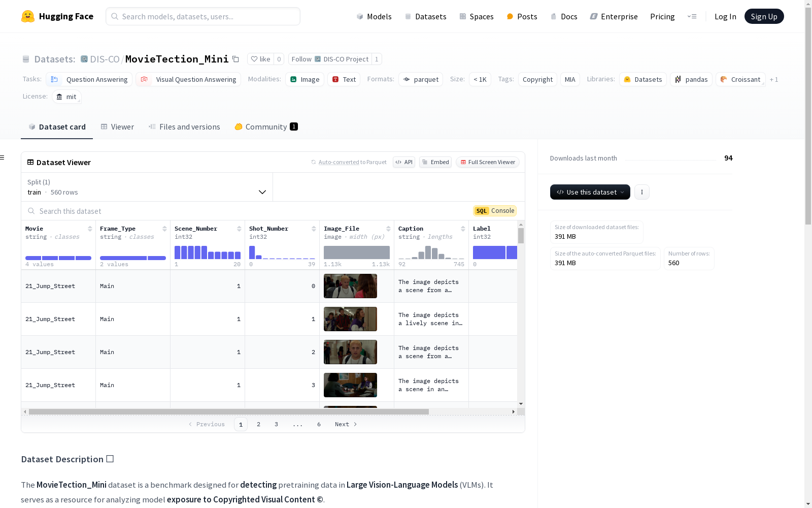Go to page 2 of the dataset
812x508 pixels.
(x=258, y=424)
